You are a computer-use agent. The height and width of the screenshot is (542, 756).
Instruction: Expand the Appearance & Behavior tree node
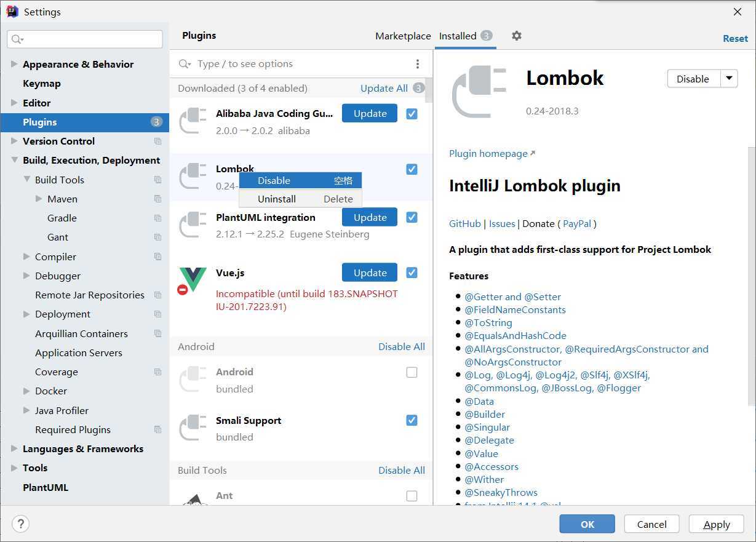coord(15,64)
